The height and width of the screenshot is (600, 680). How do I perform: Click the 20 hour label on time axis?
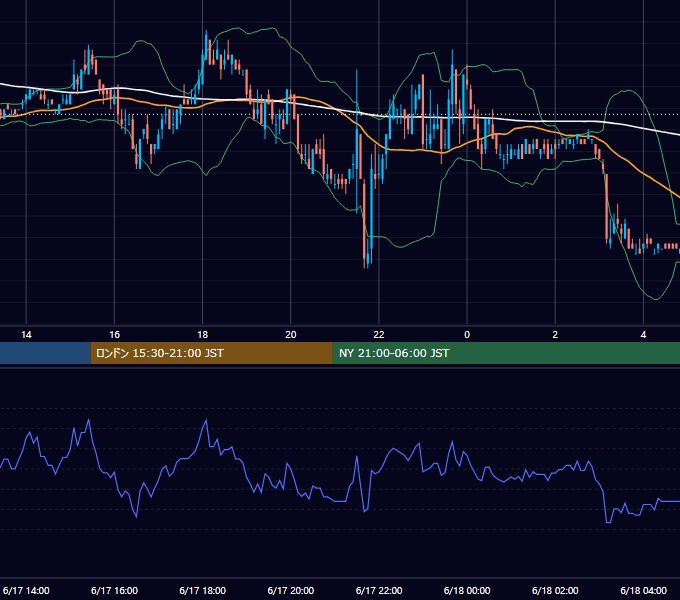coord(291,335)
